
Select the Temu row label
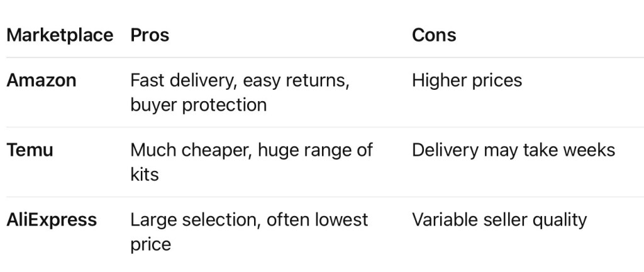pyautogui.click(x=30, y=150)
